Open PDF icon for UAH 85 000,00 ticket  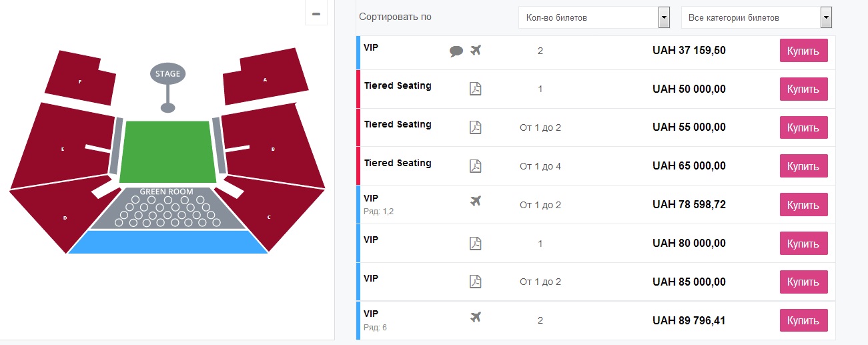[475, 282]
